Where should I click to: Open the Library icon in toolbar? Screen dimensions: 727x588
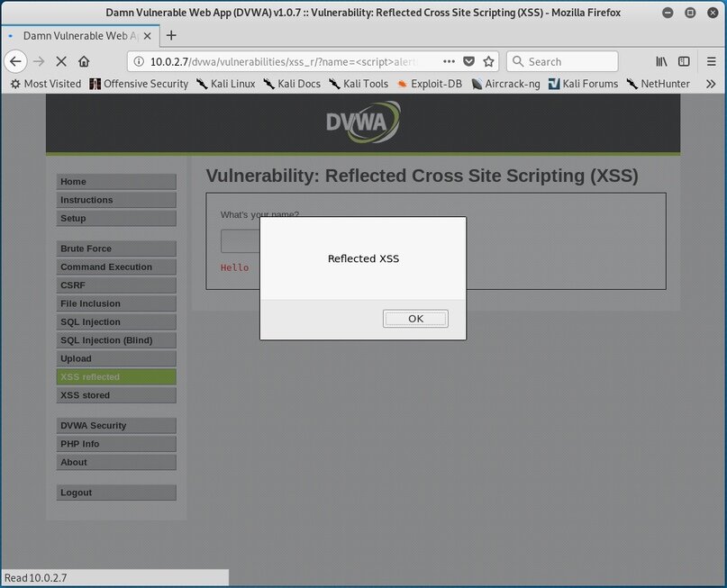(661, 61)
